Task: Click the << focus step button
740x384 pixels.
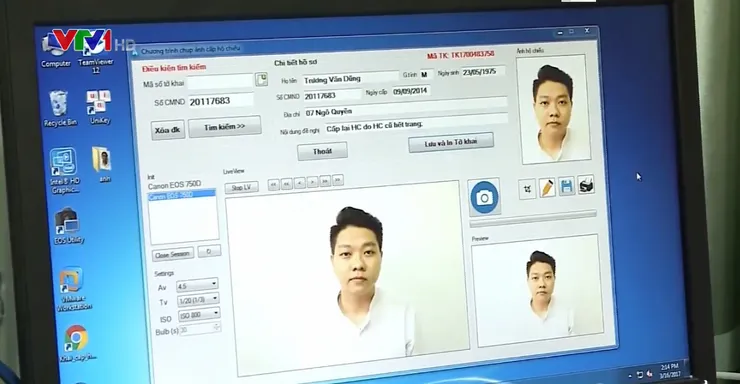Action: [x=286, y=184]
